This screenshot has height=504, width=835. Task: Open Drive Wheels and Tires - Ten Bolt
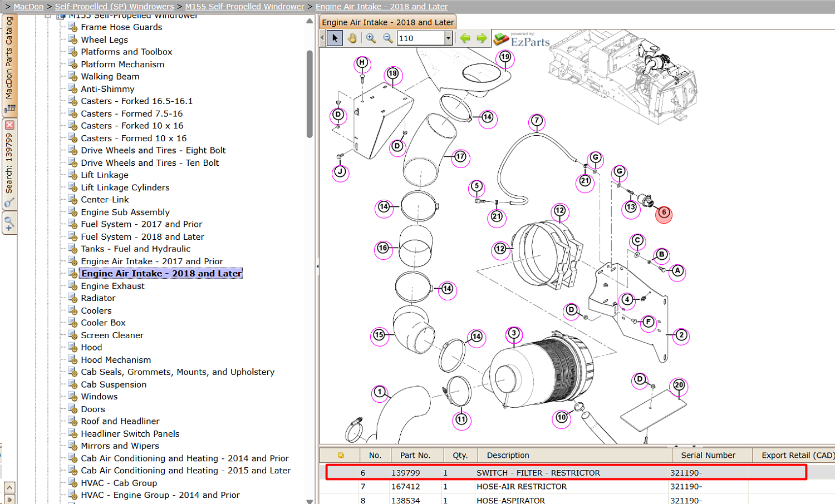(150, 163)
